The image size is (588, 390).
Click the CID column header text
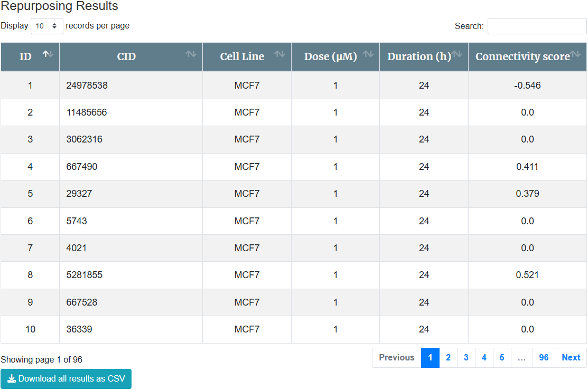click(126, 56)
